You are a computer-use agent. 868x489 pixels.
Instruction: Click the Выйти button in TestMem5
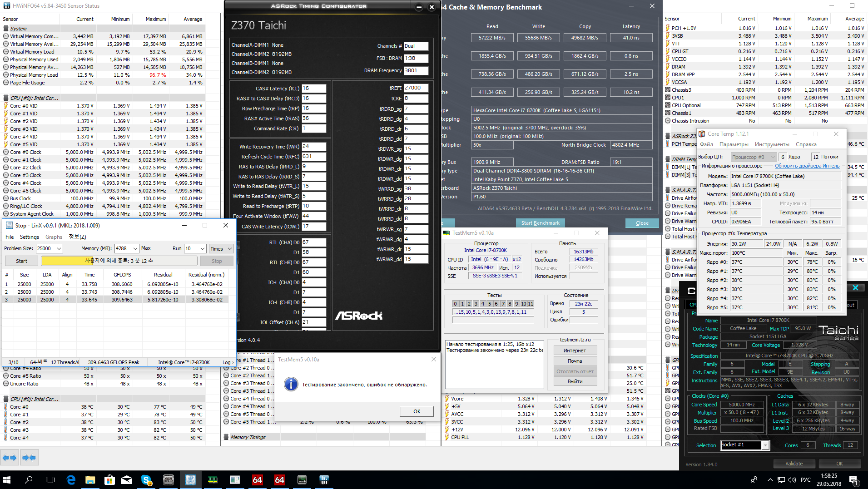pos(575,381)
